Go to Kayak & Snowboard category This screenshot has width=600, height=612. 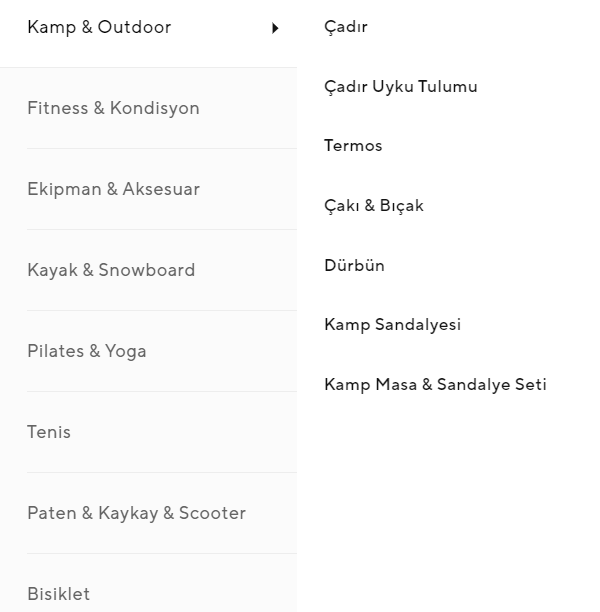coord(111,270)
